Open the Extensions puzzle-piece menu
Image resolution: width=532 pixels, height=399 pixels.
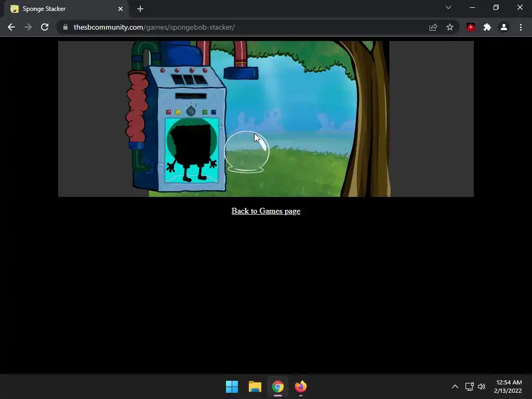pyautogui.click(x=487, y=27)
